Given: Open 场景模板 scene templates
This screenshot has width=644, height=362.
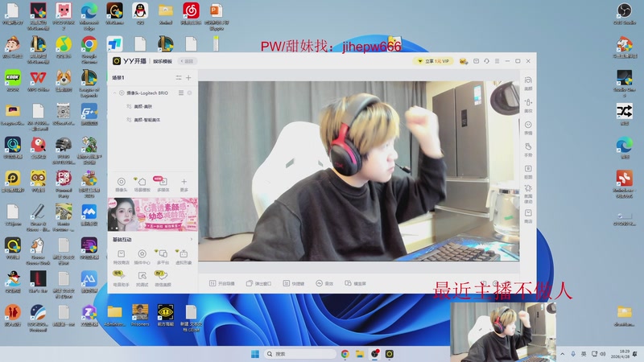Looking at the screenshot, I should point(142,184).
